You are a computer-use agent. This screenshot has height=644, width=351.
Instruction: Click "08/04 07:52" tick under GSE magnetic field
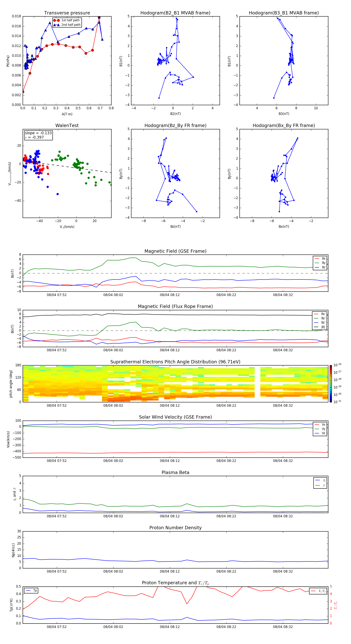57,295
